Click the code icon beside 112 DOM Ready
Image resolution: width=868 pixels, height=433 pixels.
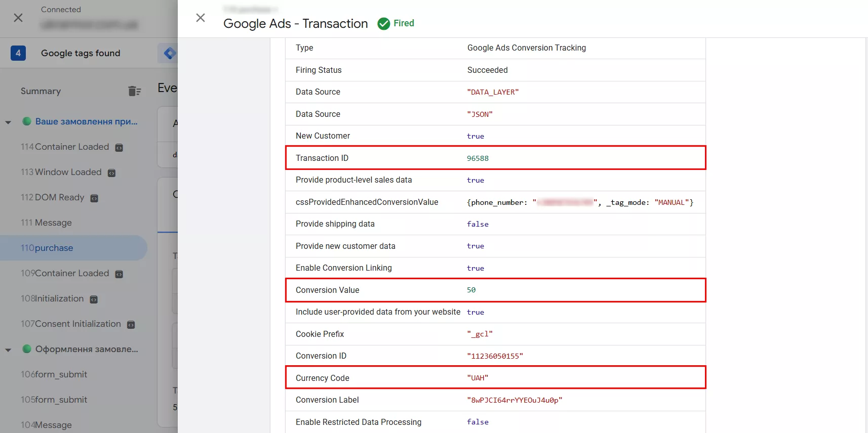(x=94, y=198)
